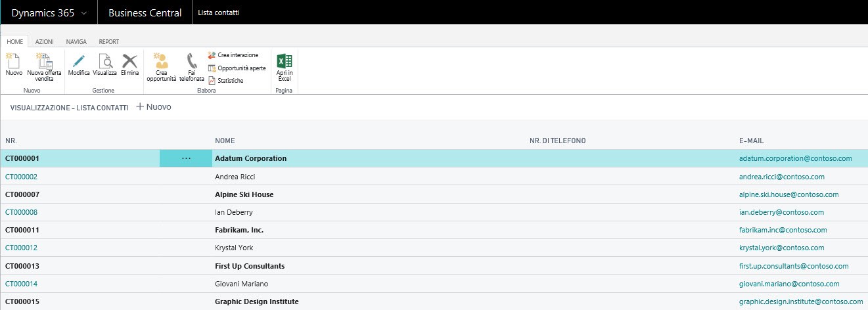
Task: Click name Graphic Design Institute
Action: tap(257, 301)
